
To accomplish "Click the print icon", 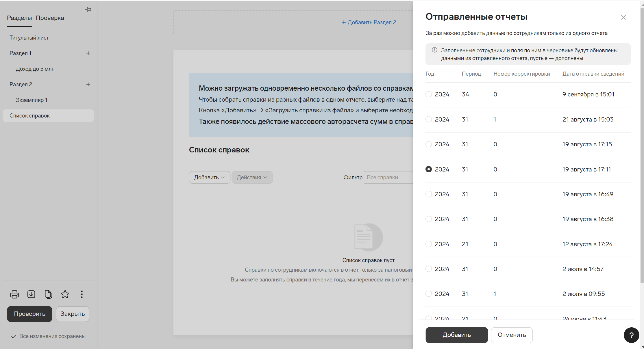I will 14,294.
